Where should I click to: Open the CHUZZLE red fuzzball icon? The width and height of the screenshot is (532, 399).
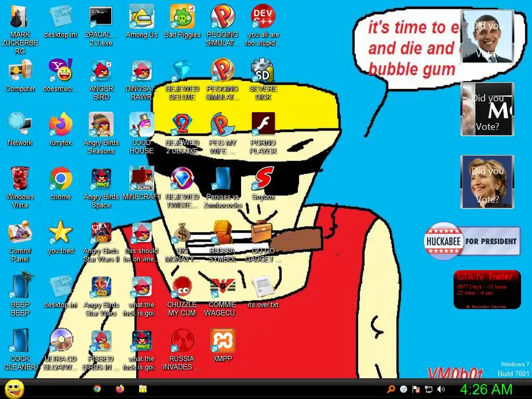pos(182,287)
